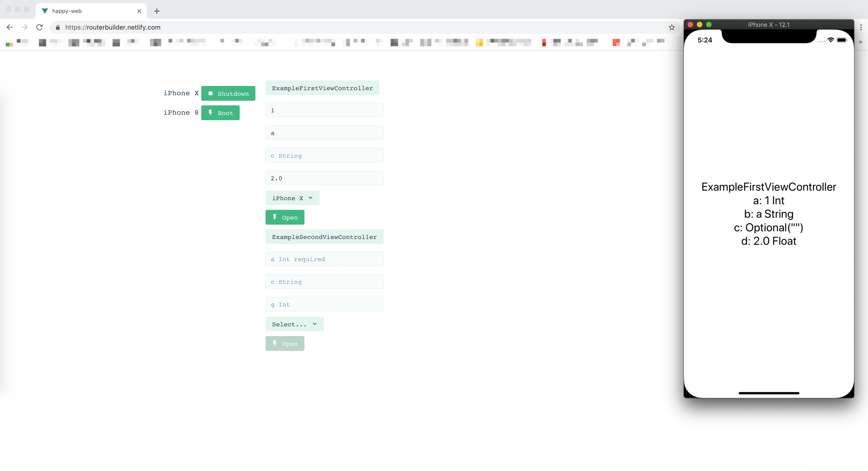Click the site lock icon
The image size is (868, 471).
(58, 27)
